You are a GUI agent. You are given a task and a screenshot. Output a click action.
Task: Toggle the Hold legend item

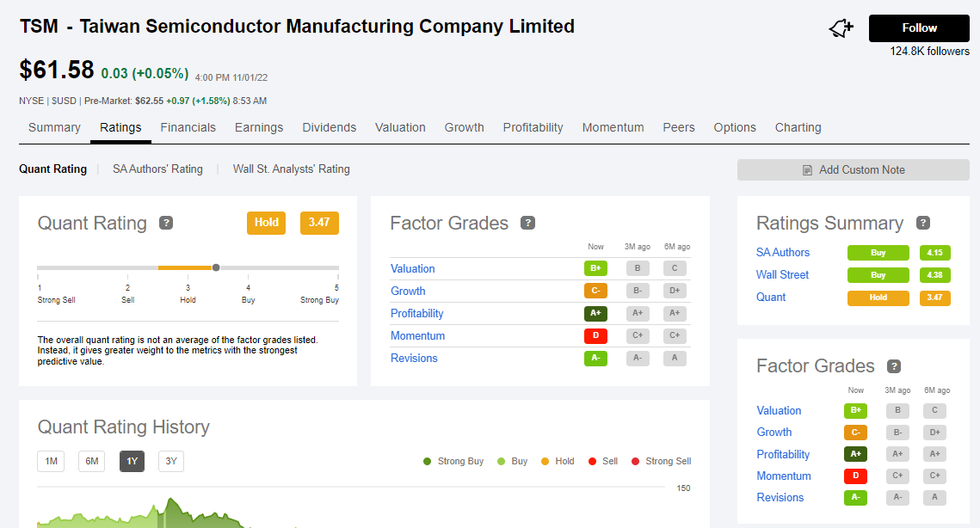coord(558,462)
